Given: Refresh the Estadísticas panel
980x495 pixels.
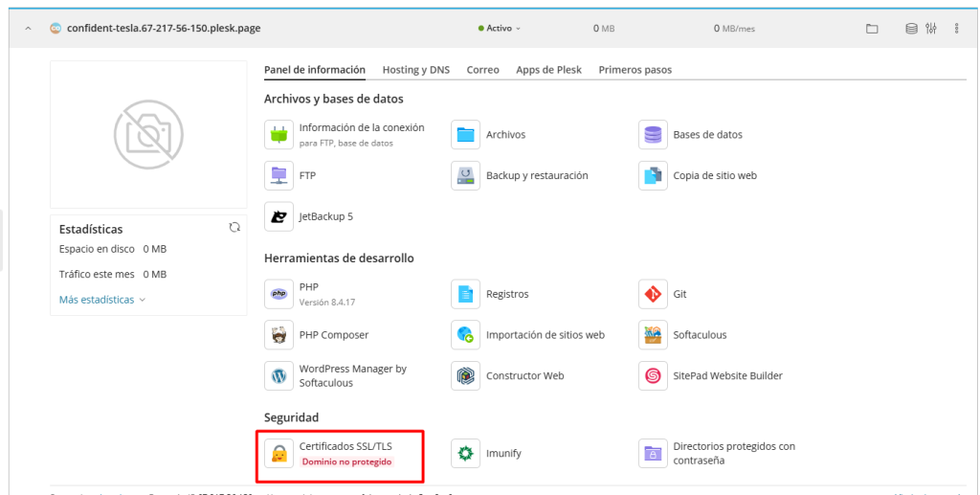Looking at the screenshot, I should point(234,228).
